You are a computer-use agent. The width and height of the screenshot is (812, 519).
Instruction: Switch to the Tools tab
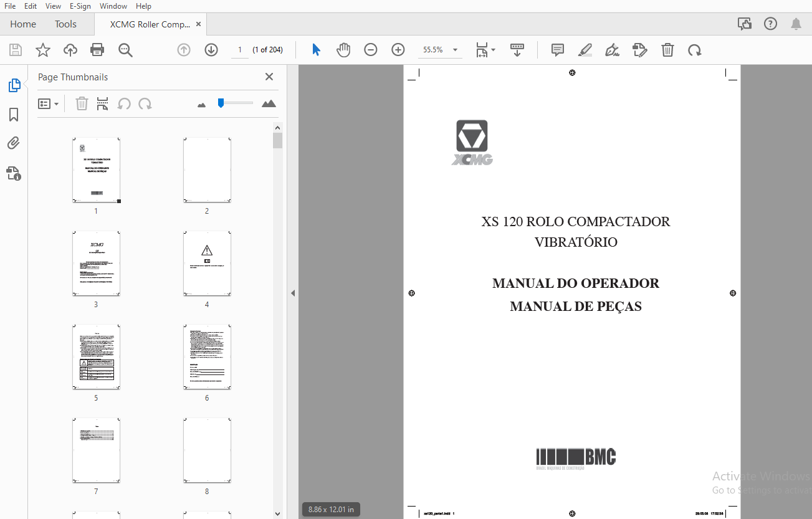[x=65, y=24]
